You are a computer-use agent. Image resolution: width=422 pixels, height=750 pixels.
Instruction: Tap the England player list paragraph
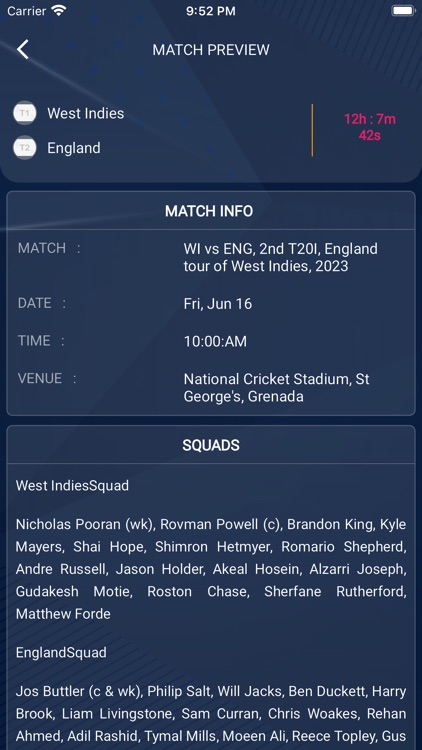211,714
